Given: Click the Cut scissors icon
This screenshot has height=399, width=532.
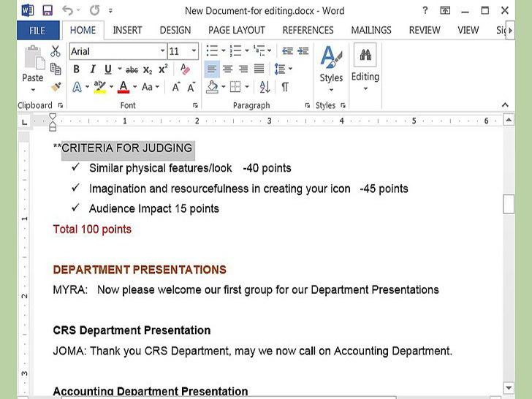Looking at the screenshot, I should point(56,51).
